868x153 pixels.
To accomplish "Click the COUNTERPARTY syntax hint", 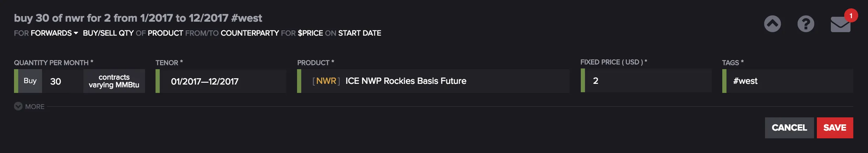I will [250, 33].
